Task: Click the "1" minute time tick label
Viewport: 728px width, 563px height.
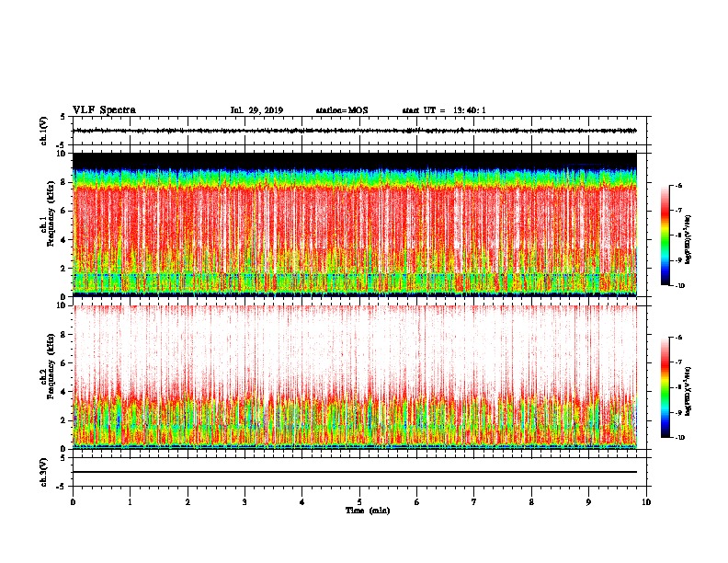Action: (130, 502)
